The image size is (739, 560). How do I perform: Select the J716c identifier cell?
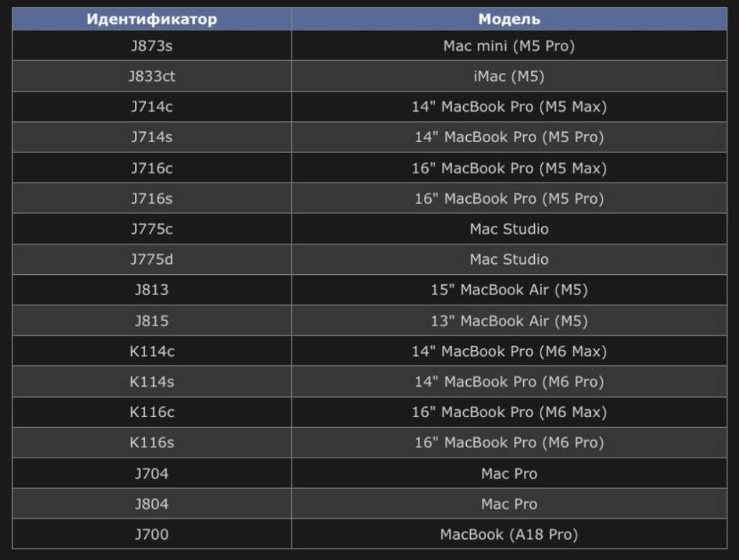tap(152, 168)
